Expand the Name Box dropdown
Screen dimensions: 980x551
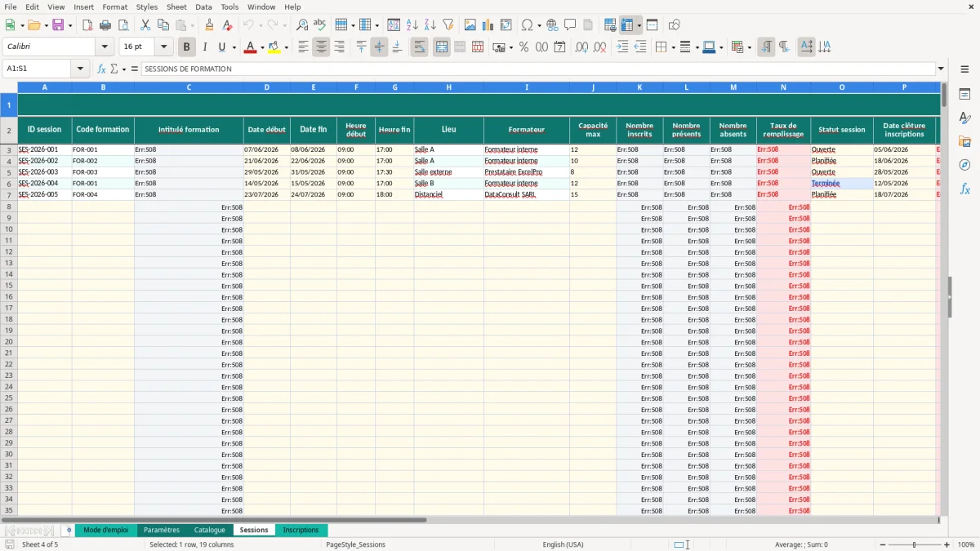pyautogui.click(x=81, y=69)
